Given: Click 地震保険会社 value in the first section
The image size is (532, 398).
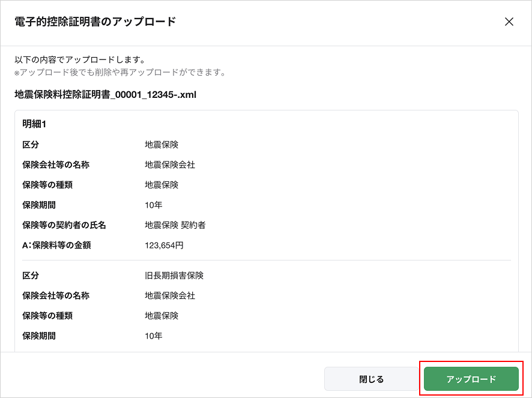Looking at the screenshot, I should [170, 164].
